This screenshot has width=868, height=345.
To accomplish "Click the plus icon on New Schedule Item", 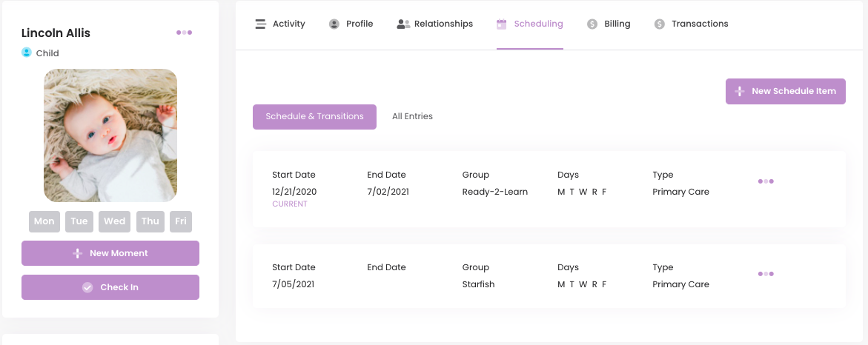I will tap(739, 91).
